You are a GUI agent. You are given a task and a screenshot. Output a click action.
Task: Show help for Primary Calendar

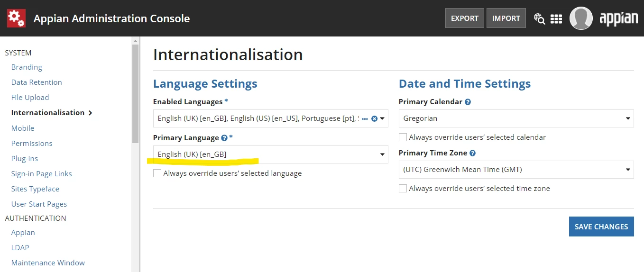pyautogui.click(x=468, y=102)
